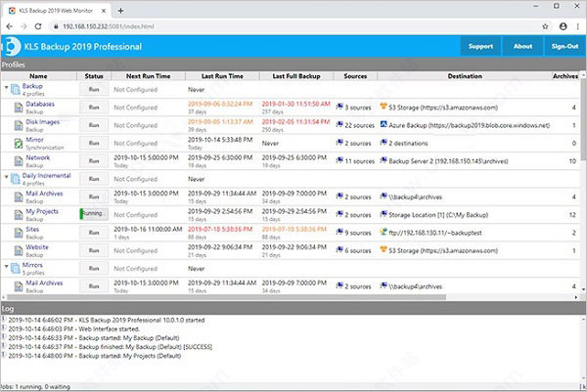The image size is (587, 392).
Task: Click the Network profile icon
Action: [19, 161]
